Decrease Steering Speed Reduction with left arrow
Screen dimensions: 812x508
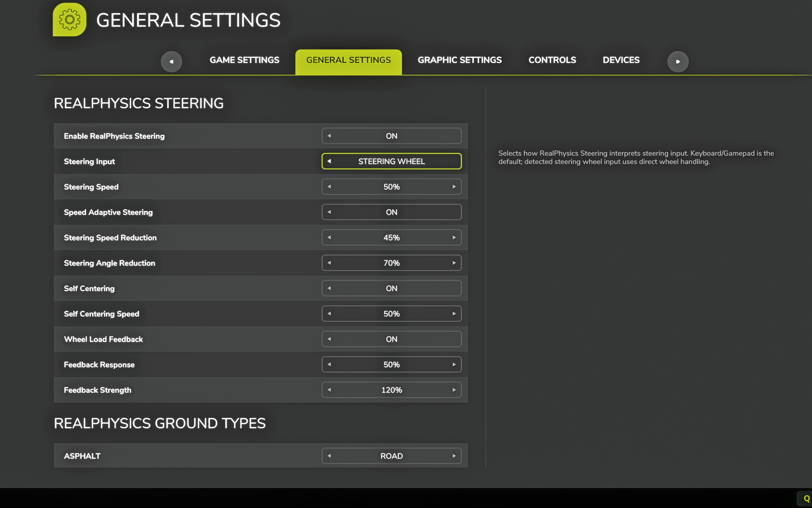coord(329,237)
